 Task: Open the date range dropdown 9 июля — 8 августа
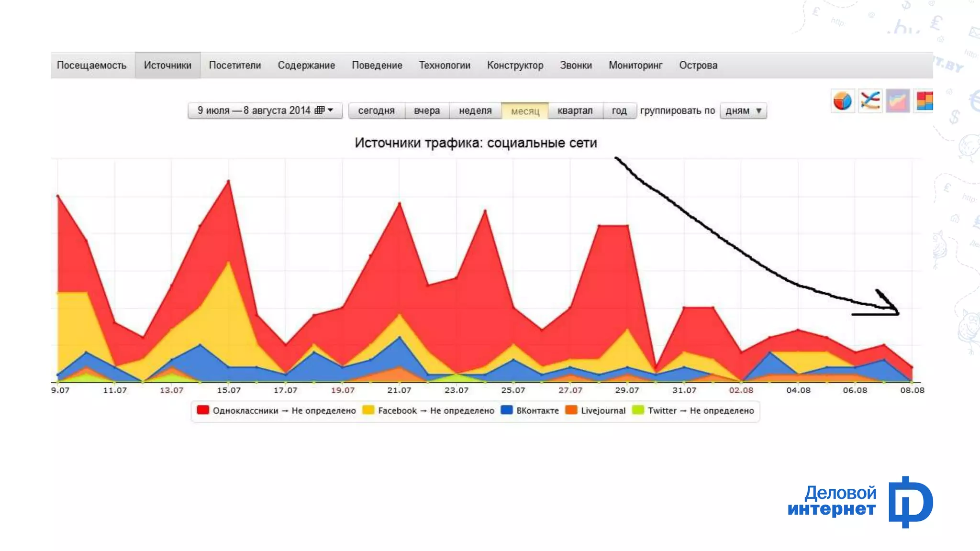(x=265, y=110)
